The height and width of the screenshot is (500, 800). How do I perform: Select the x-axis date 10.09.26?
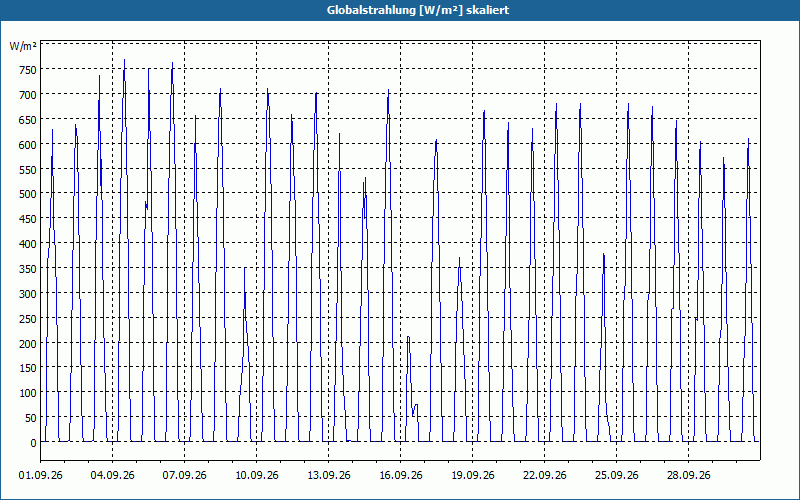(257, 476)
